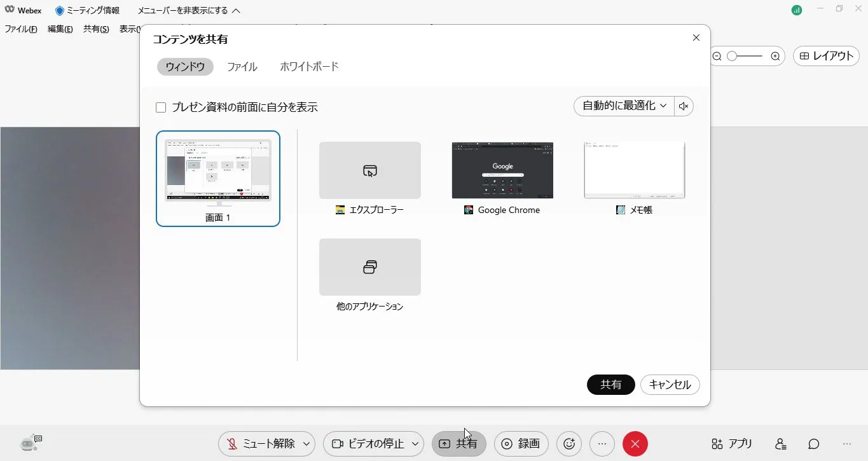Viewport: 868px width, 461px height.
Task: Open the chat bubble icon
Action: click(813, 444)
